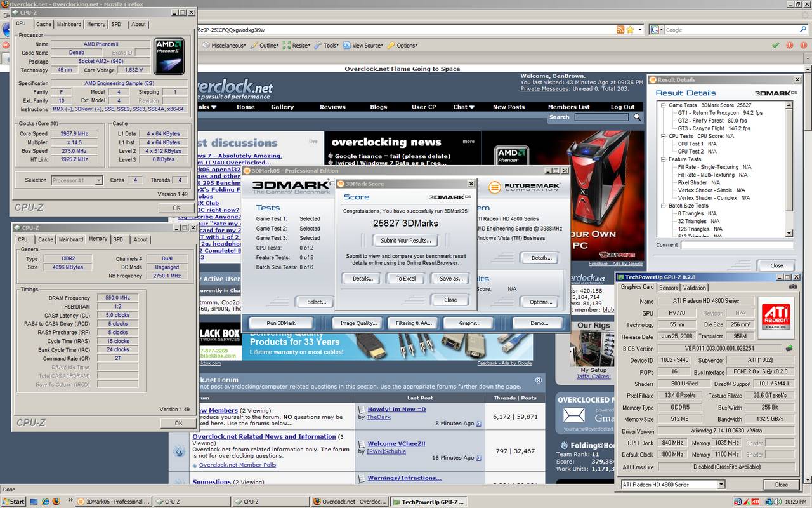Click the ATI Radeon logo in GPU-Z
This screenshot has width=812, height=508.
pos(775,317)
